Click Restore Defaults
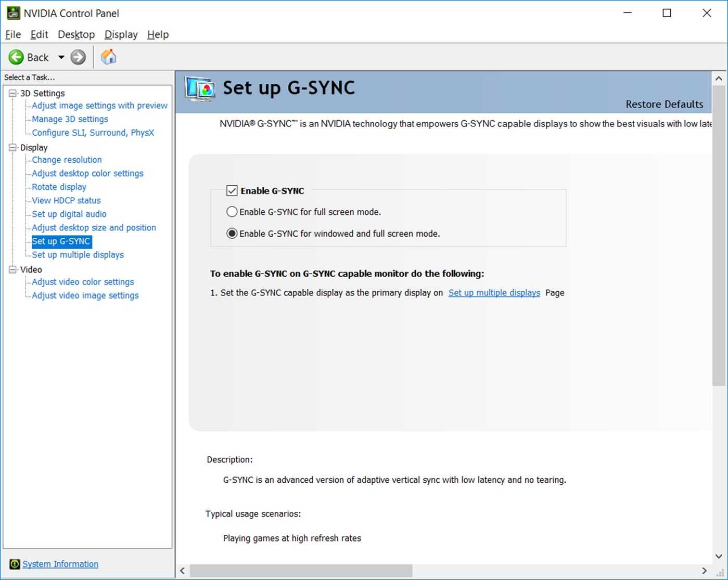This screenshot has height=580, width=728. 664,104
